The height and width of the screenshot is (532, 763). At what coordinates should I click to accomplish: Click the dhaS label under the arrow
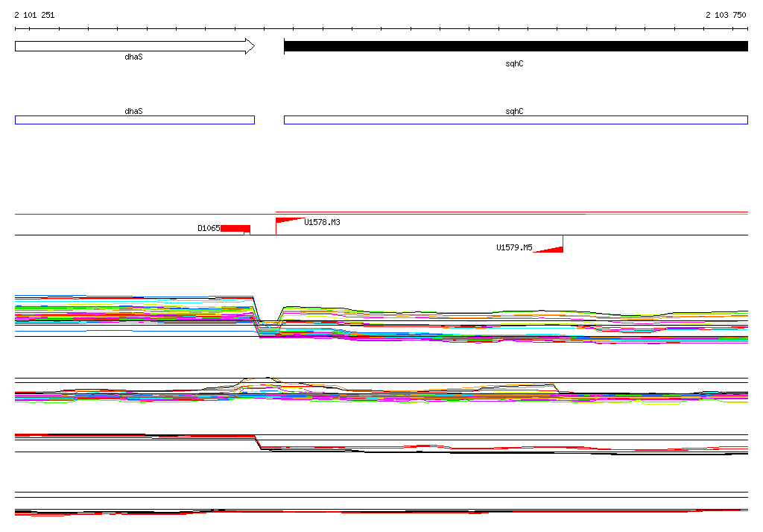click(133, 57)
